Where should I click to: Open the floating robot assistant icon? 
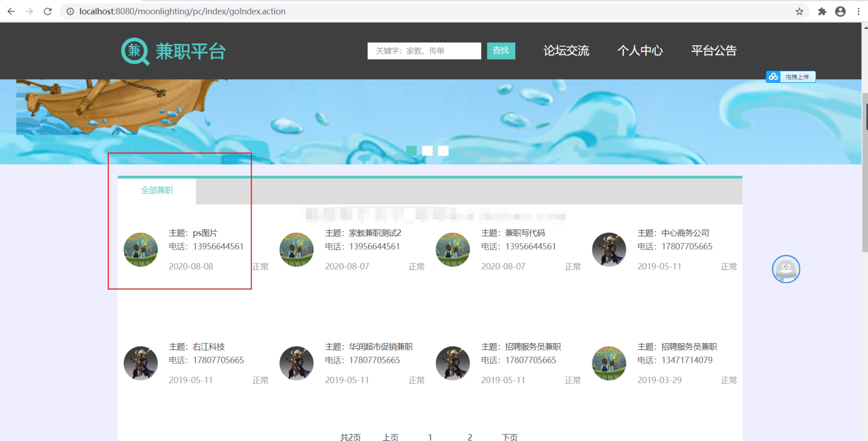(x=786, y=269)
